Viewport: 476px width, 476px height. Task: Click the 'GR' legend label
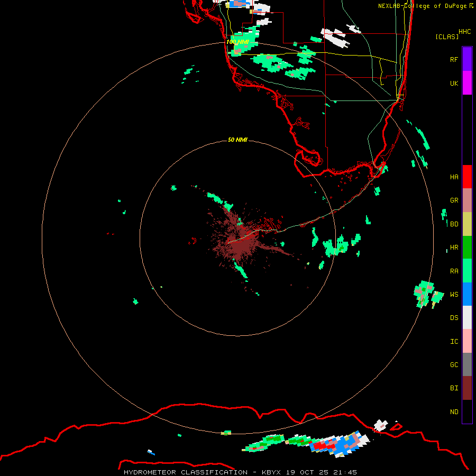click(454, 200)
